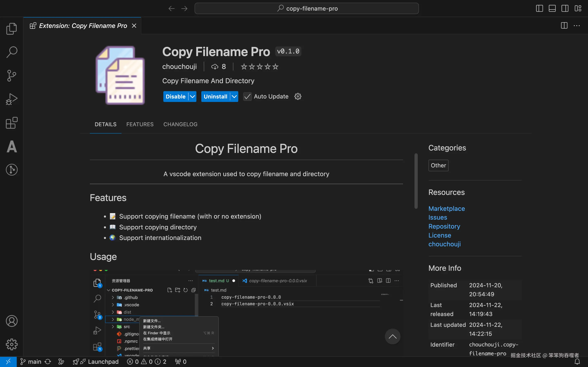
Task: Toggle the Auto Update checkbox
Action: [x=247, y=97]
